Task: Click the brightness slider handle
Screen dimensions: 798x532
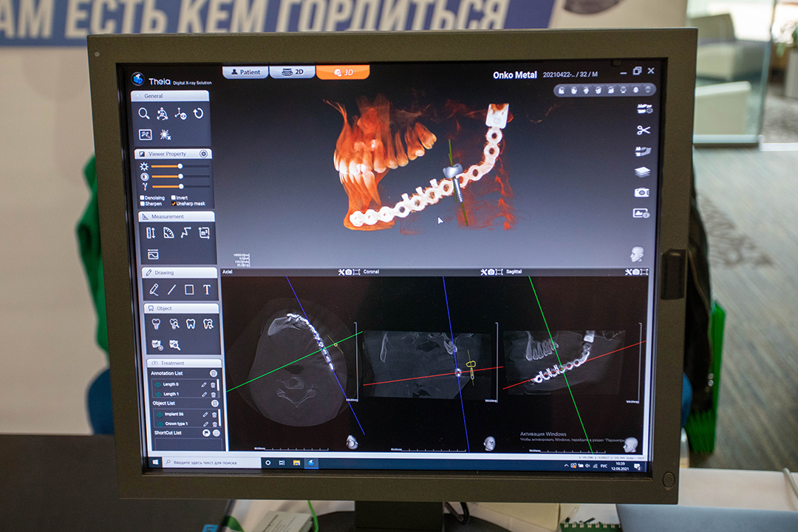Action: (x=180, y=167)
